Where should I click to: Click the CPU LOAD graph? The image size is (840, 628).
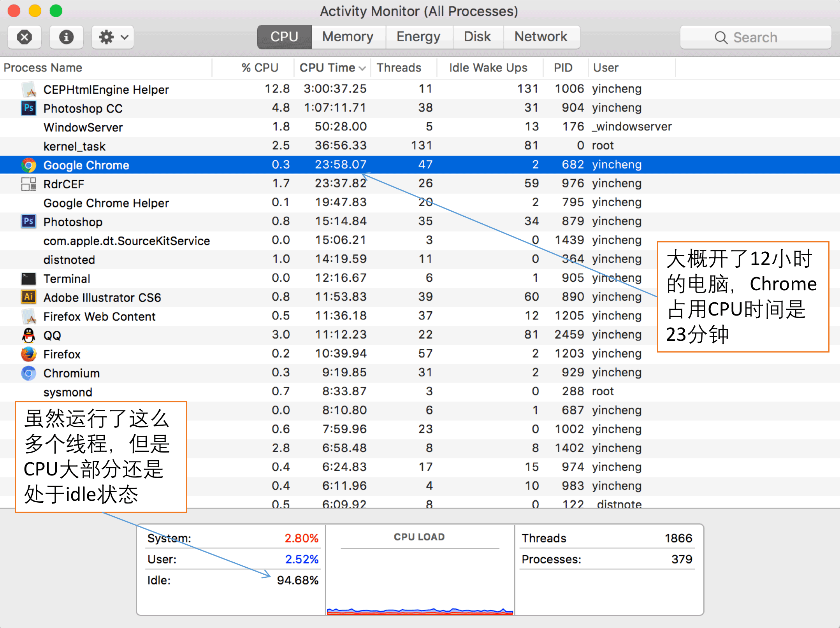(x=419, y=580)
